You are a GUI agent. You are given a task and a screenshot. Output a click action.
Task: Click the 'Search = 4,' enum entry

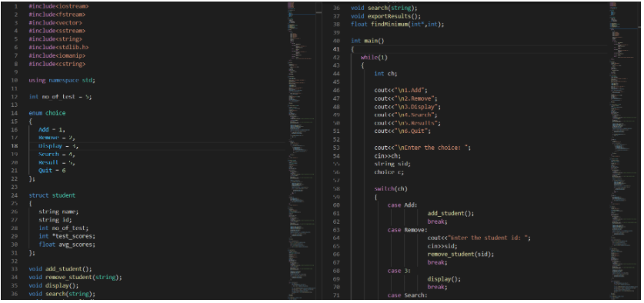(57, 155)
